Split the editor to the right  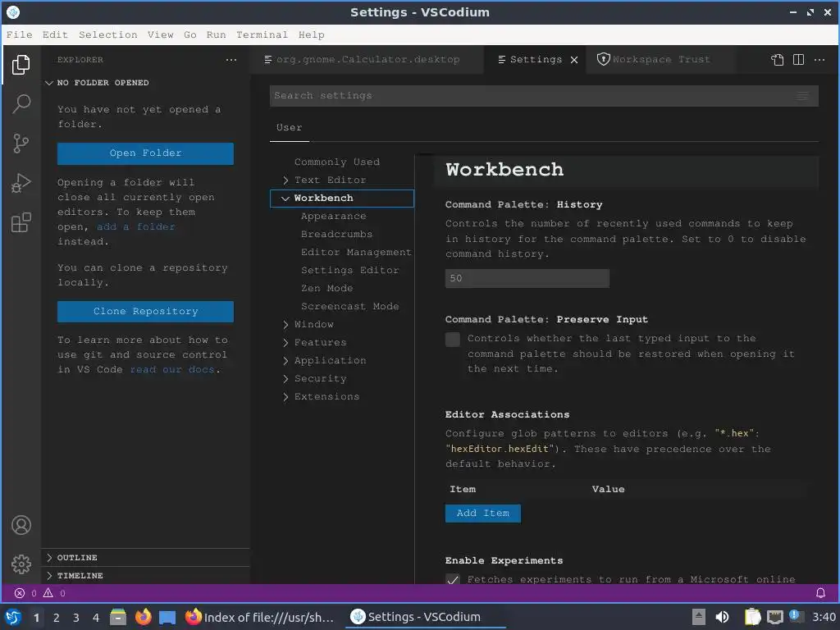[x=798, y=59]
